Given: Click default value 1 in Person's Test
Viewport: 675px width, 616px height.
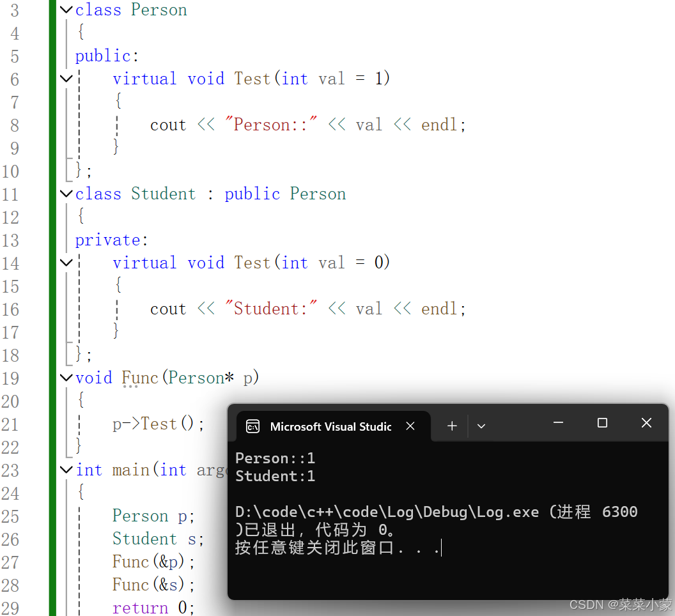Looking at the screenshot, I should 379,79.
